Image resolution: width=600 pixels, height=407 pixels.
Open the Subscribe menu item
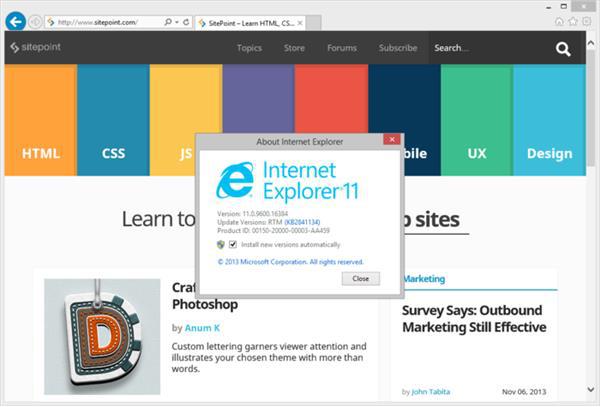click(398, 48)
